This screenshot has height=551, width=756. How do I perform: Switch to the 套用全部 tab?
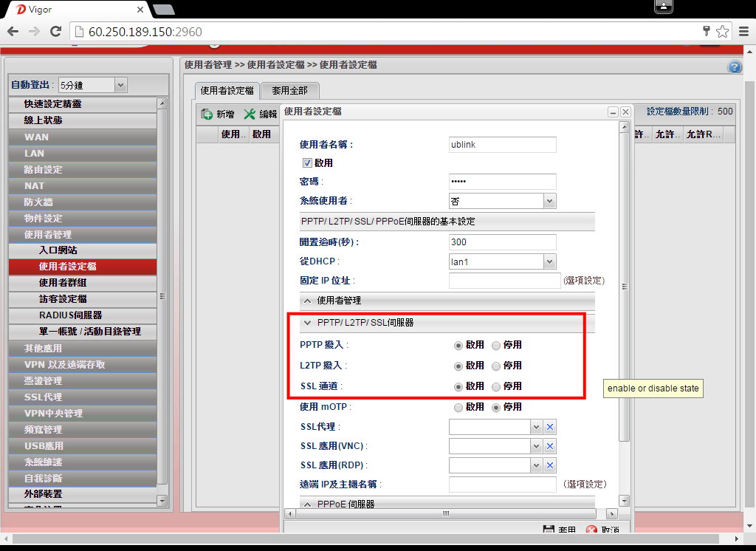(x=289, y=91)
